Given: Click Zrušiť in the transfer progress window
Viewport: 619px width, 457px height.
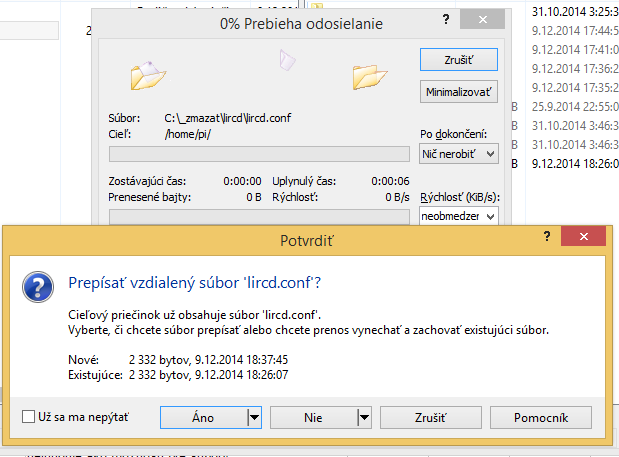Looking at the screenshot, I should click(459, 60).
